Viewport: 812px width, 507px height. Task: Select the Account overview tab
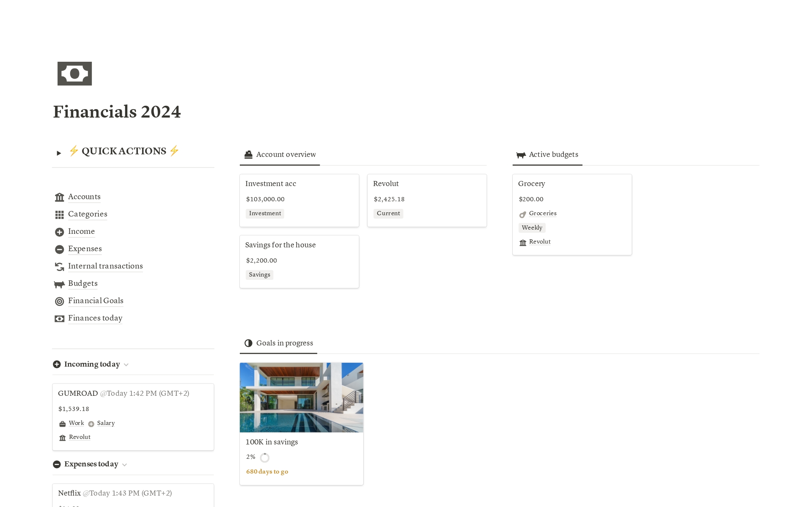(280, 153)
